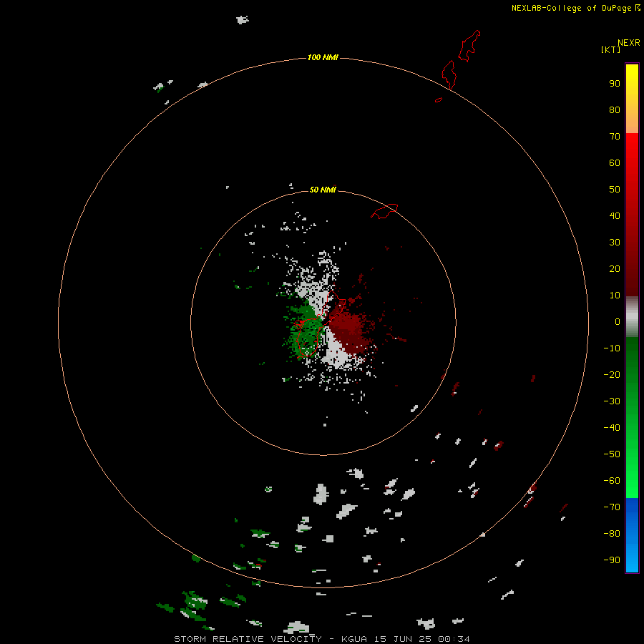This screenshot has width=644, height=644.
Task: Click the 80 value on velocity scale
Action: click(615, 109)
